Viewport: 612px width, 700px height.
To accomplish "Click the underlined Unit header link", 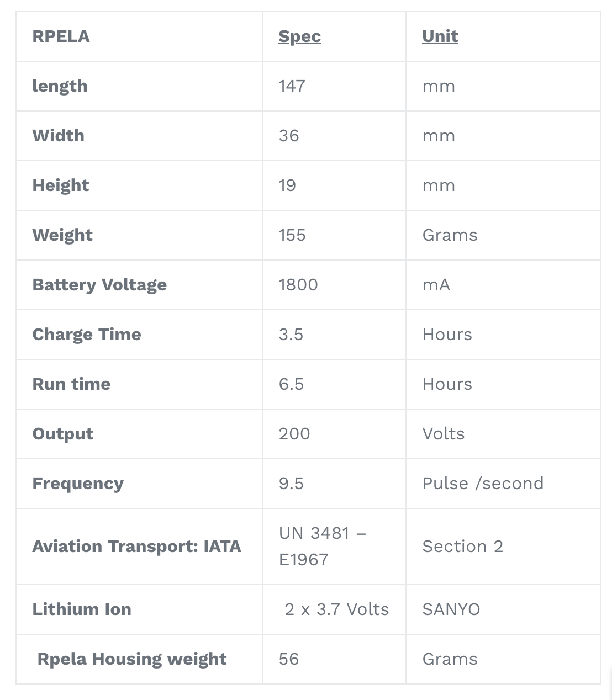I will pyautogui.click(x=440, y=36).
